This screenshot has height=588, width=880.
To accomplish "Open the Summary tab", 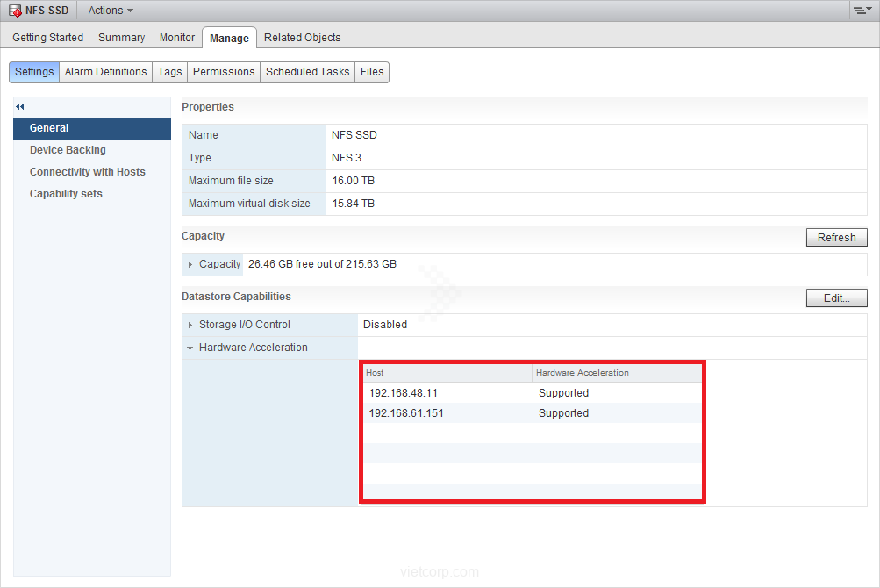I will pos(121,38).
